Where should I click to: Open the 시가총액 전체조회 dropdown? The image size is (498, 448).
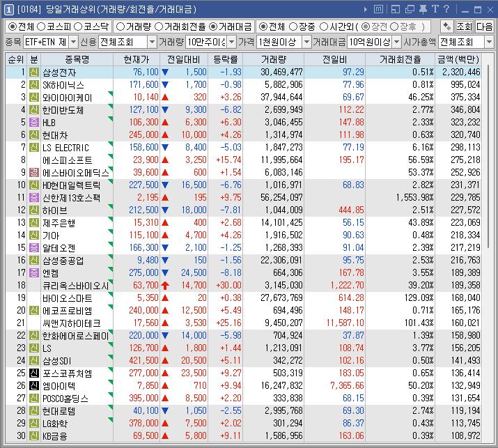click(x=489, y=42)
